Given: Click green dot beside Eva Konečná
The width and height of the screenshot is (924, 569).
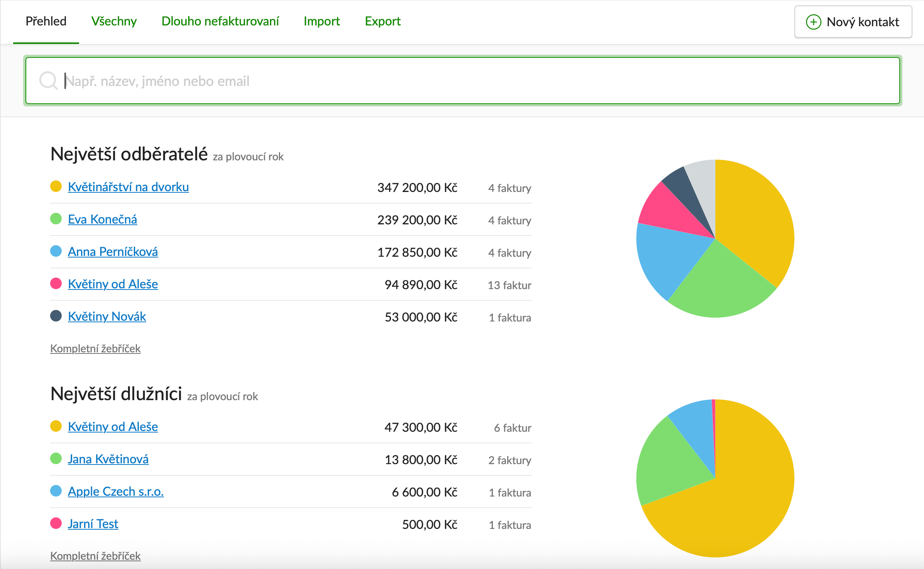Looking at the screenshot, I should pos(56,219).
